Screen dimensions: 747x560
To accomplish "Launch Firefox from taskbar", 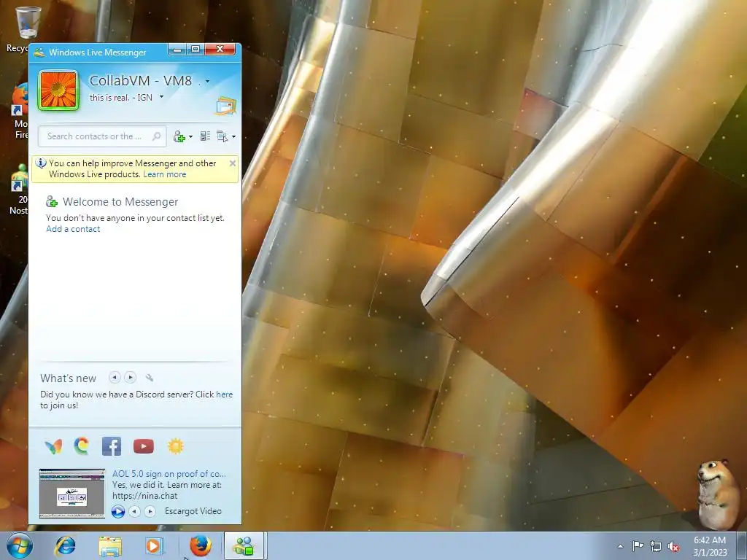I will tap(200, 545).
